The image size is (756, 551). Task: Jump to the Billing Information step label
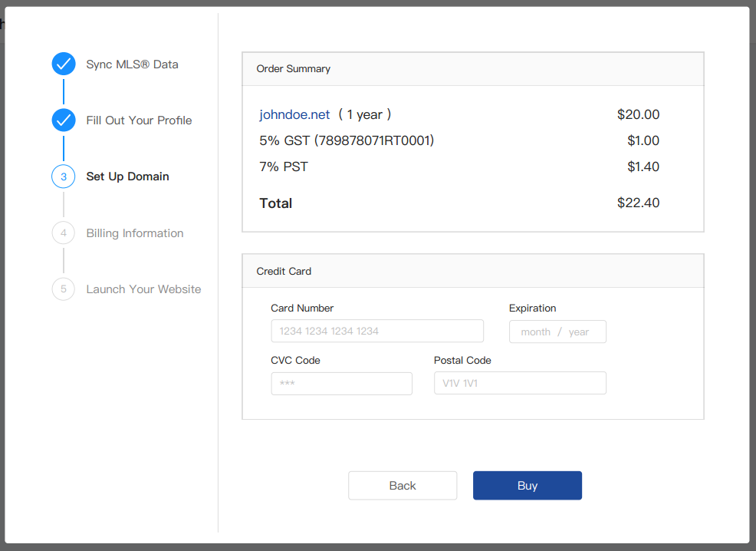[x=135, y=233]
